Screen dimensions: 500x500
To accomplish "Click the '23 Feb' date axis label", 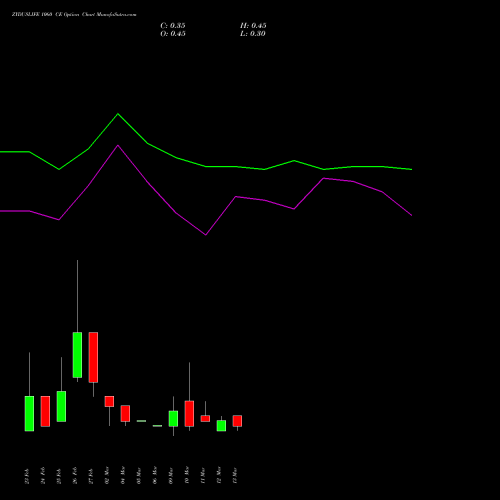I will point(27,476).
